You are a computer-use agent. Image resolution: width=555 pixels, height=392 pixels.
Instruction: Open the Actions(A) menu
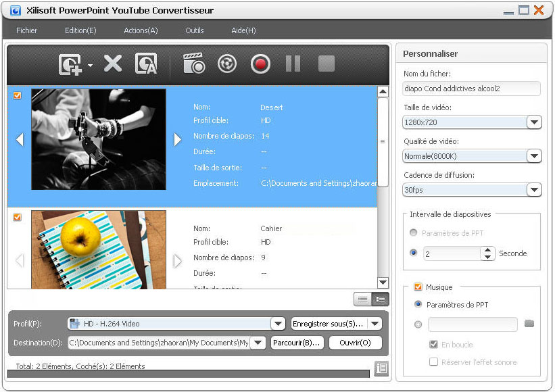point(141,30)
